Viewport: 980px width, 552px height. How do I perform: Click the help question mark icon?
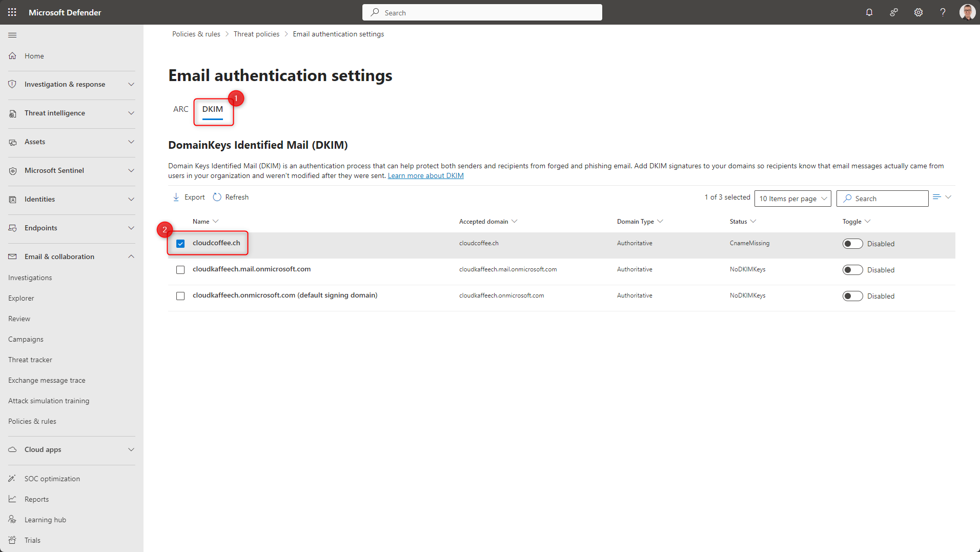943,12
